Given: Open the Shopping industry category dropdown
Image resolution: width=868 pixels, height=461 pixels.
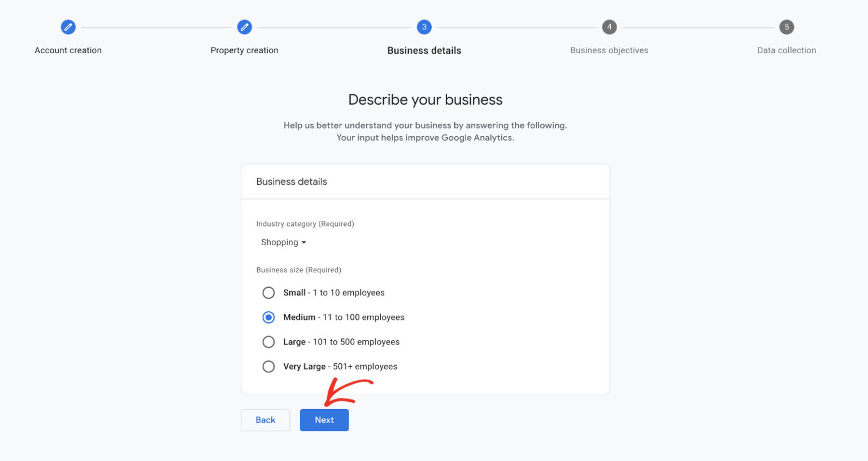Looking at the screenshot, I should [x=283, y=242].
